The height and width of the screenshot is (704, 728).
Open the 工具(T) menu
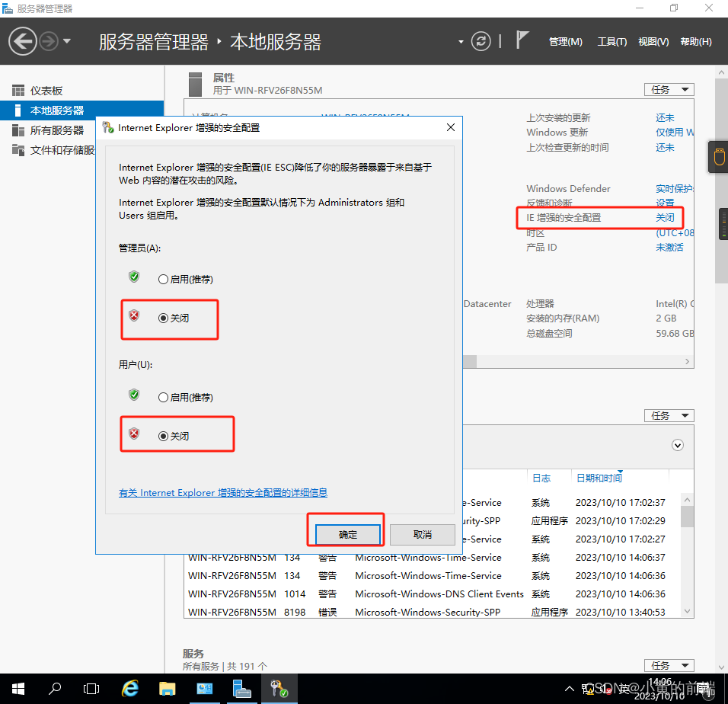[611, 41]
